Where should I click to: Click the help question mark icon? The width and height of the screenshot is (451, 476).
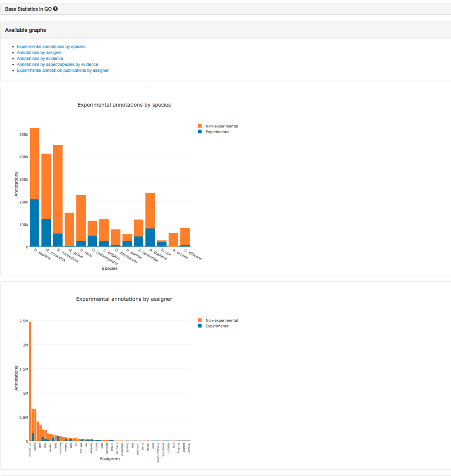click(x=56, y=9)
